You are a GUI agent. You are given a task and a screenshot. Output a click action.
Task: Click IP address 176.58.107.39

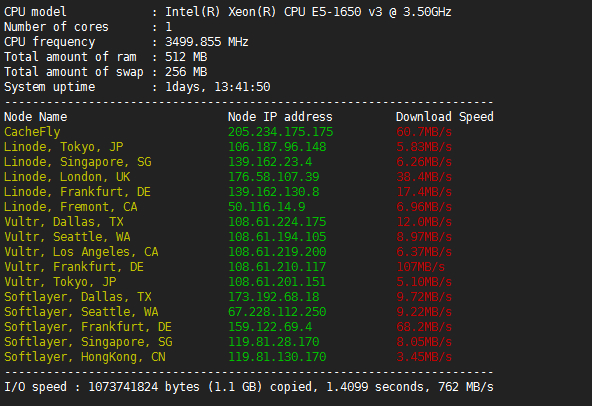(x=274, y=177)
